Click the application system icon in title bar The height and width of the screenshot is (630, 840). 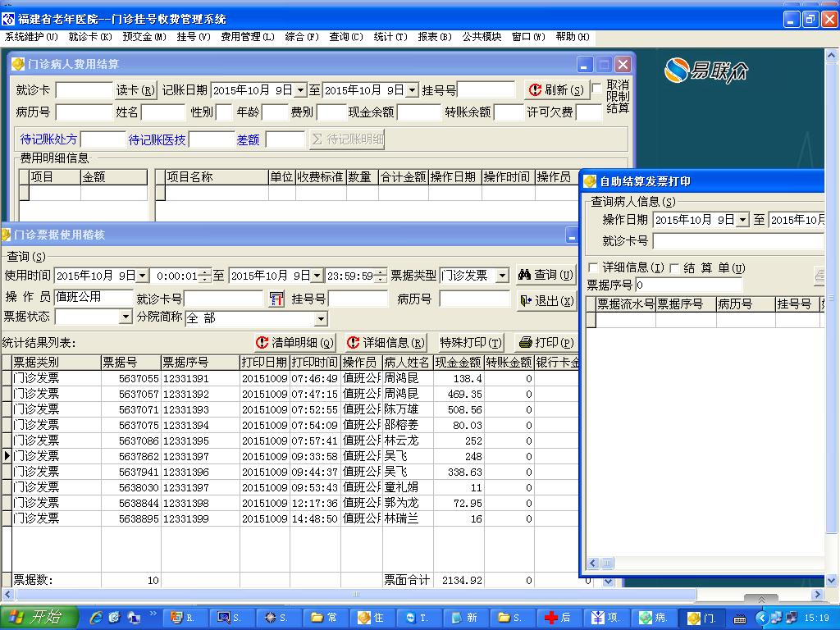(x=7, y=20)
